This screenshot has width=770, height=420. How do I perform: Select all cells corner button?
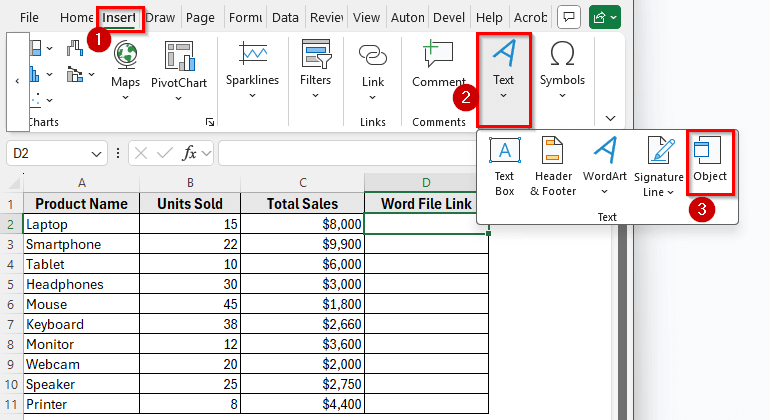tap(13, 183)
